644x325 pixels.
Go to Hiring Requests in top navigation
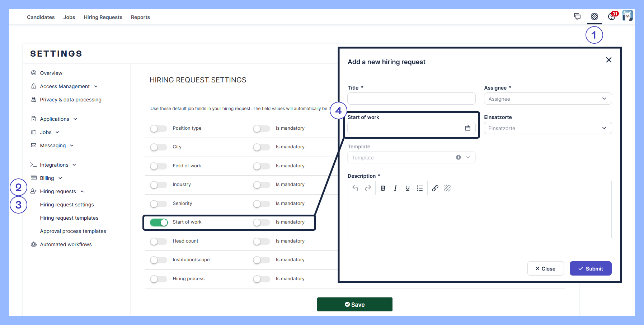(103, 17)
